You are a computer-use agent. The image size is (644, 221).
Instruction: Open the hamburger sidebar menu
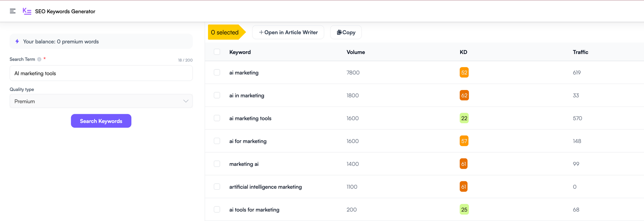click(13, 11)
